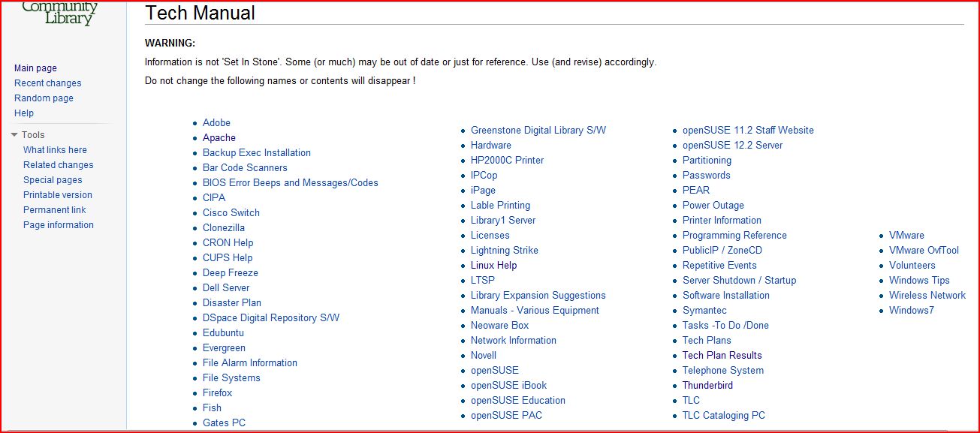Open the Linux Help article

[x=493, y=266]
